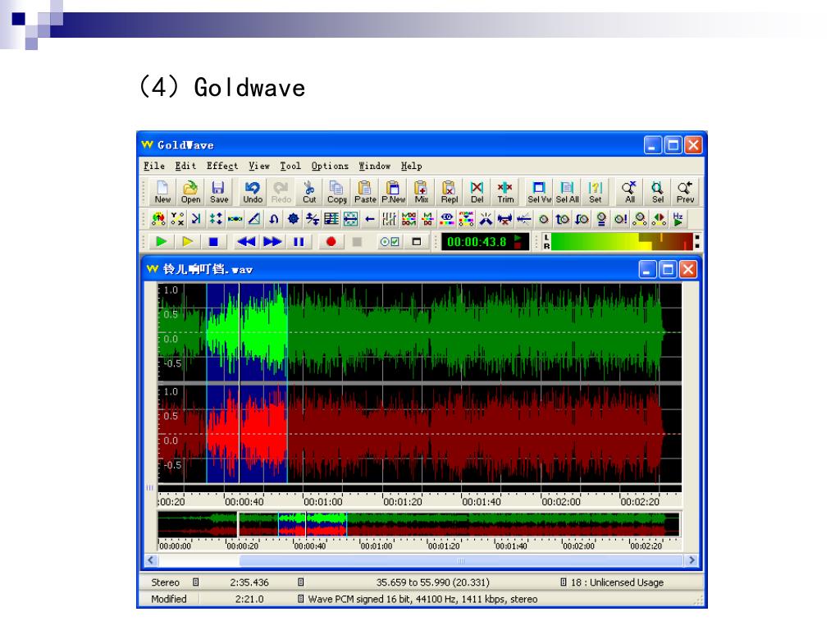Screen dimensions: 840x630
Task: Click the scrollbar right arrow
Action: (x=692, y=560)
